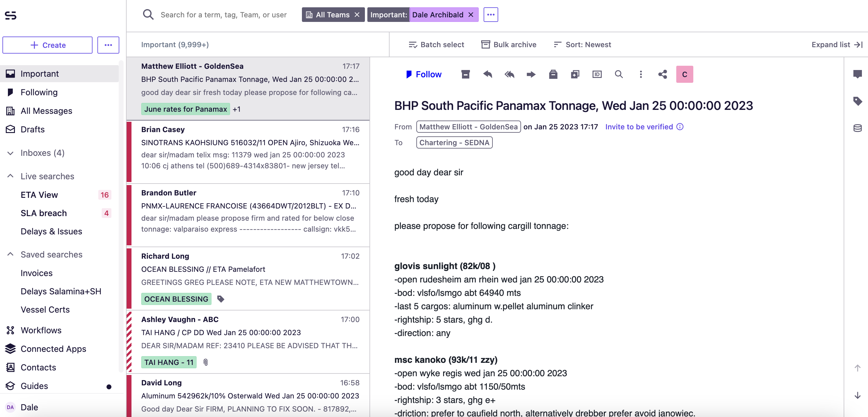Reply to the message
Viewport: 868px width, 417px height.
point(488,74)
